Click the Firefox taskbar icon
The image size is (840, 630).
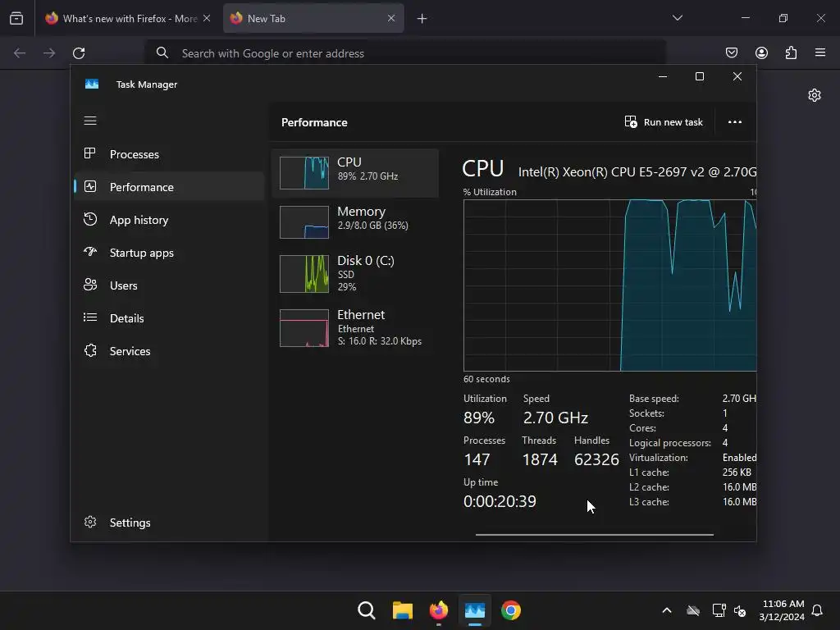(x=438, y=610)
